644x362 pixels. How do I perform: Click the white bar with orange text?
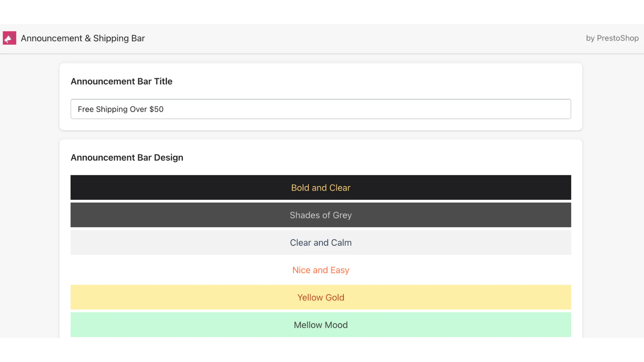pos(161,270)
